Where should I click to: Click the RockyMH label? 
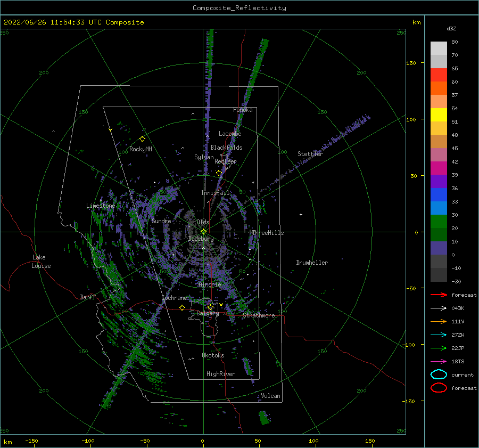click(141, 149)
